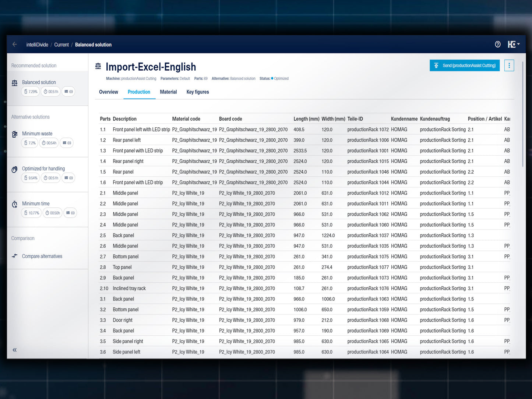The width and height of the screenshot is (532, 399).
Task: Click the back arrow in header
Action: [15, 45]
